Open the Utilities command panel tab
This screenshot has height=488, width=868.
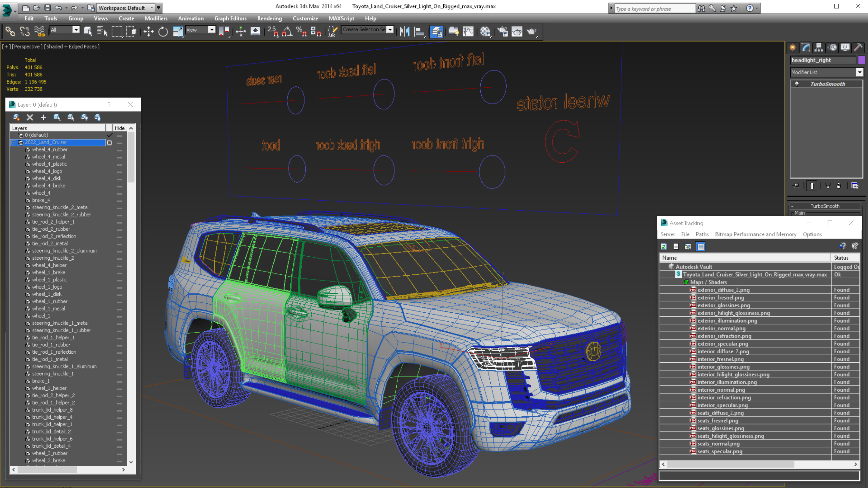[x=858, y=48]
